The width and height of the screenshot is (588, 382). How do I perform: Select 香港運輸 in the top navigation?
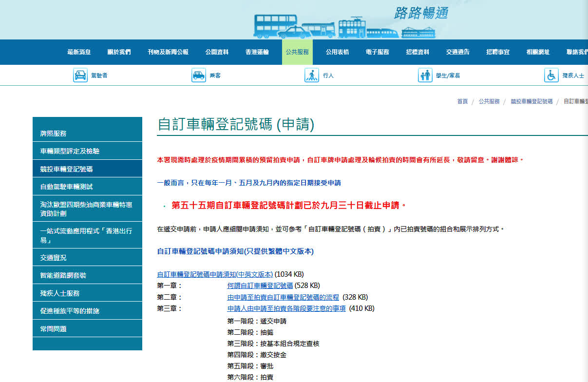click(257, 52)
